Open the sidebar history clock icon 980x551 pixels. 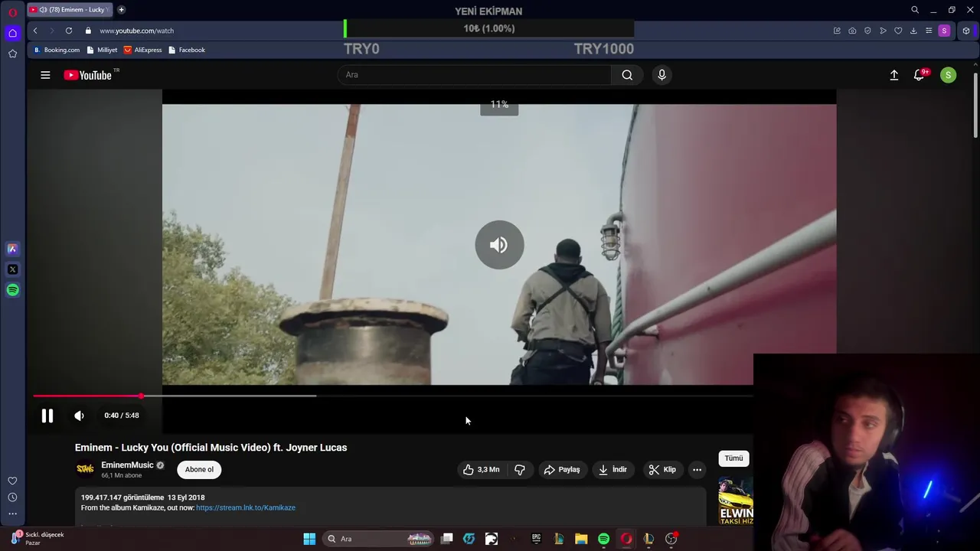point(12,497)
